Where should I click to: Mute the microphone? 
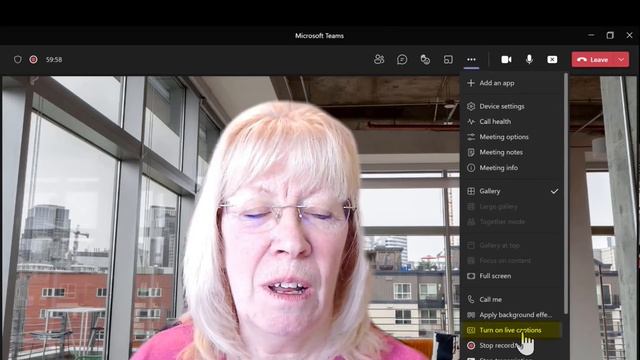click(x=529, y=60)
